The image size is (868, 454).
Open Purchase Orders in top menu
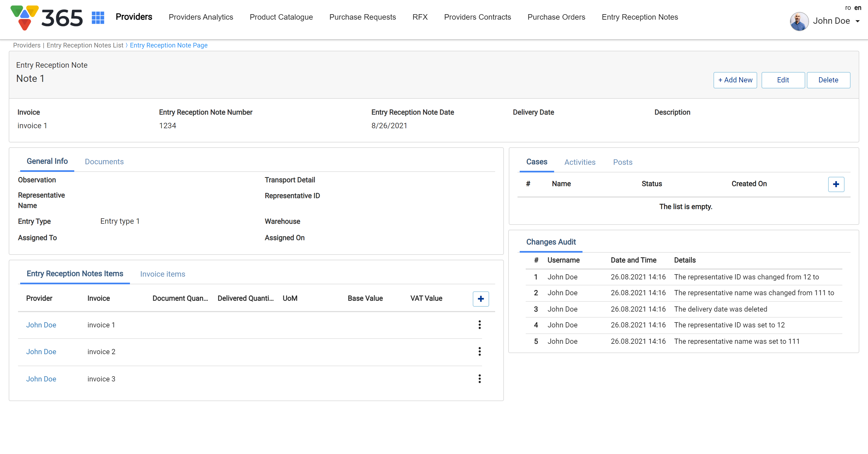[x=556, y=17]
